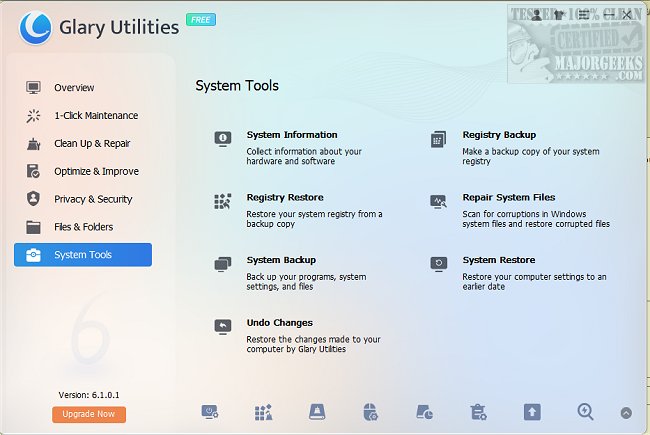Open Files & Folders category
Screen dimensions: 650x435
(x=82, y=227)
